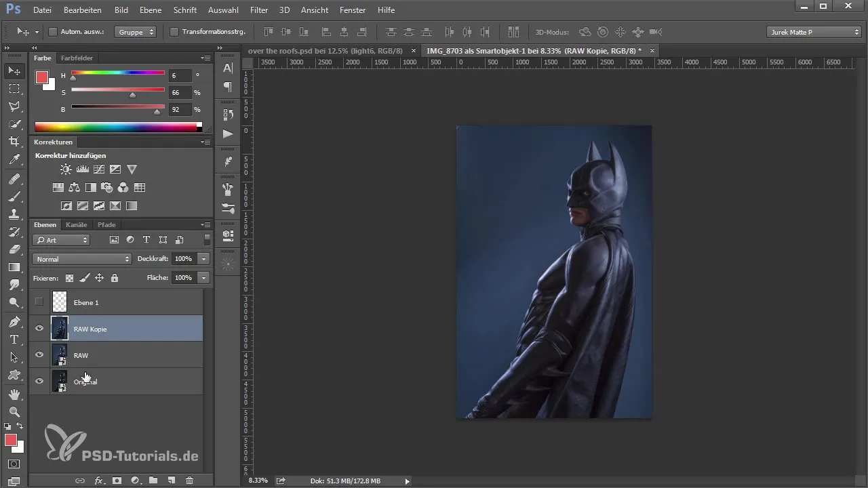Open the Gruppe auto-select dropdown

point(136,32)
